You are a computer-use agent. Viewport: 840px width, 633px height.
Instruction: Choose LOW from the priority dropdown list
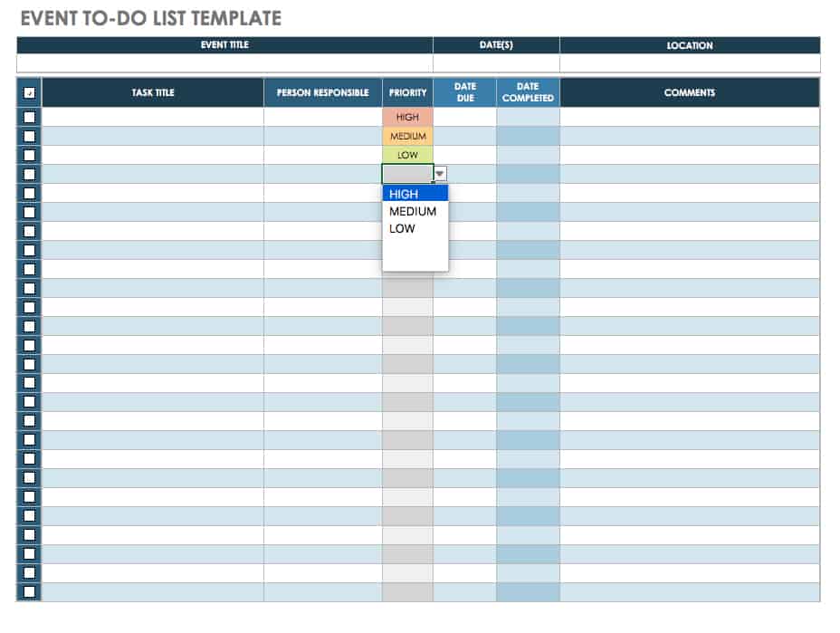click(x=415, y=228)
